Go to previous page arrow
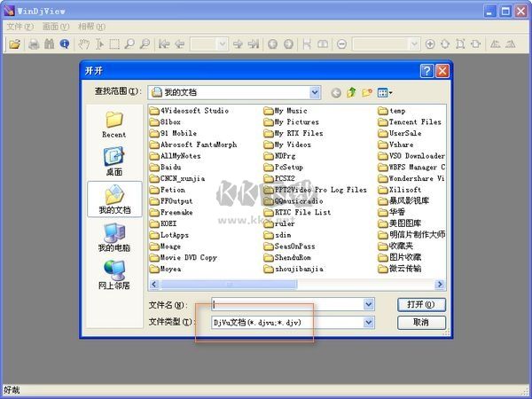The height and width of the screenshot is (399, 532). [179, 44]
